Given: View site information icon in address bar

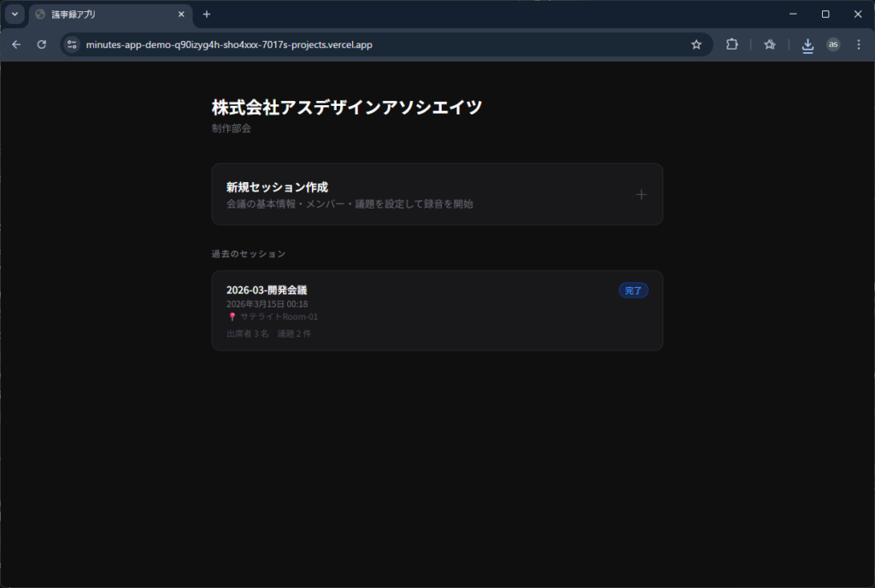Looking at the screenshot, I should [72, 44].
